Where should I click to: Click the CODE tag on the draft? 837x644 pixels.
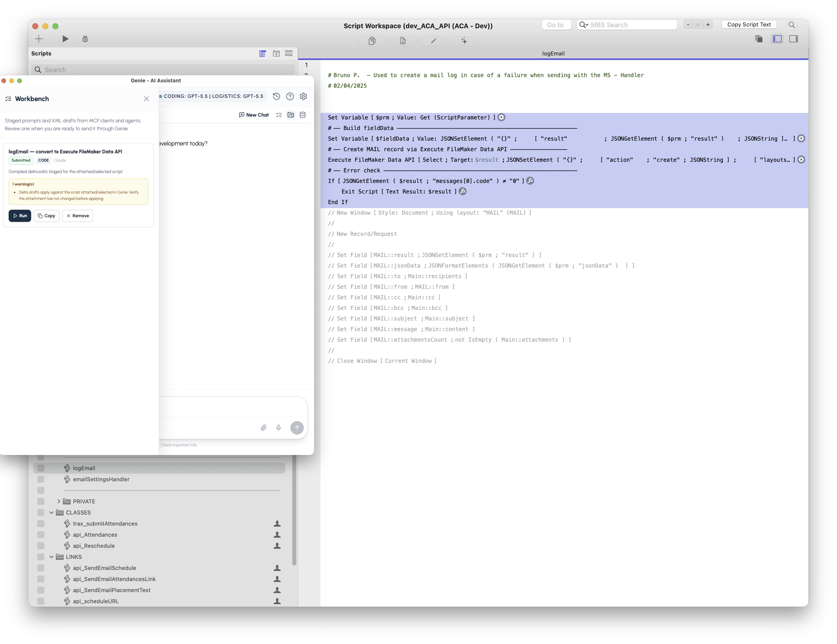tap(43, 160)
